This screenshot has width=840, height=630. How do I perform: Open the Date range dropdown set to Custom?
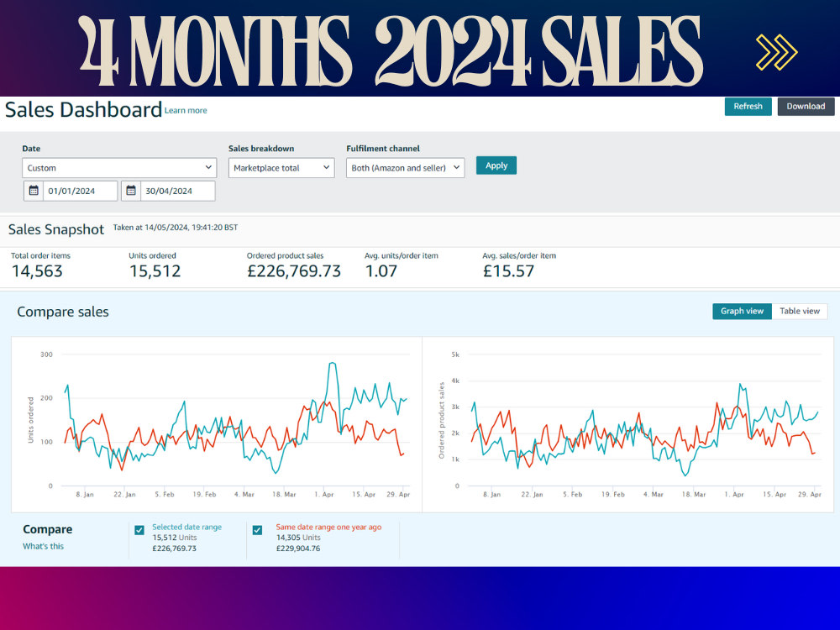[x=119, y=168]
